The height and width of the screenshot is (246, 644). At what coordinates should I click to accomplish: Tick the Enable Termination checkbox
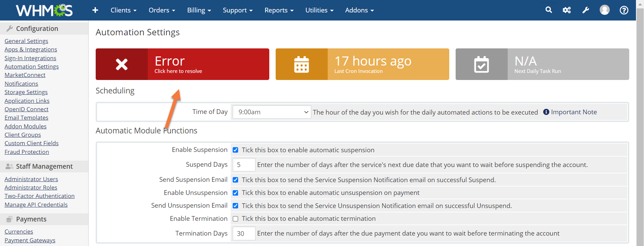point(235,219)
